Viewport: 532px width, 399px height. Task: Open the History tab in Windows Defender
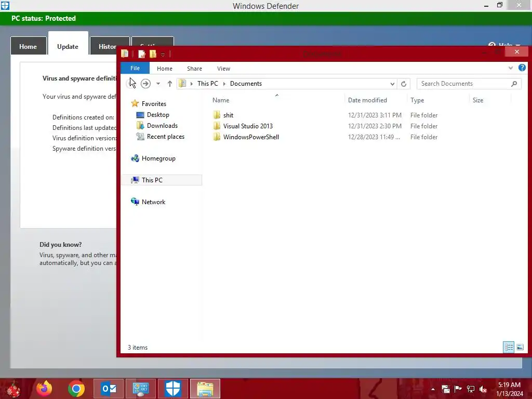tap(107, 46)
